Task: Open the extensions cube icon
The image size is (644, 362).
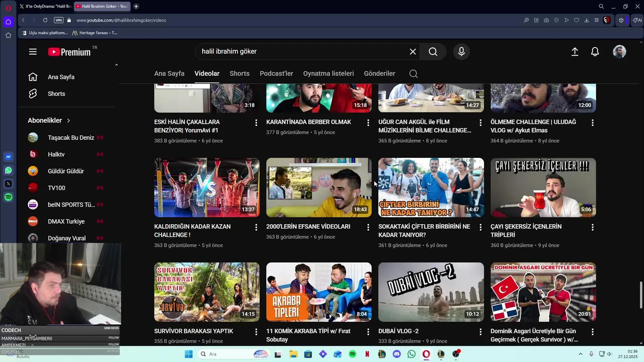Action: [621, 20]
